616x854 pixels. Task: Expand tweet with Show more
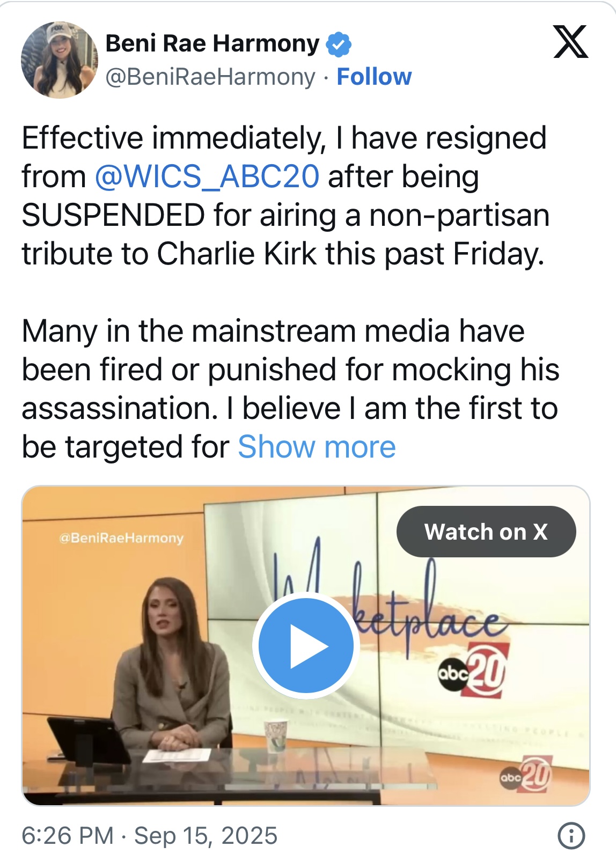(x=317, y=447)
